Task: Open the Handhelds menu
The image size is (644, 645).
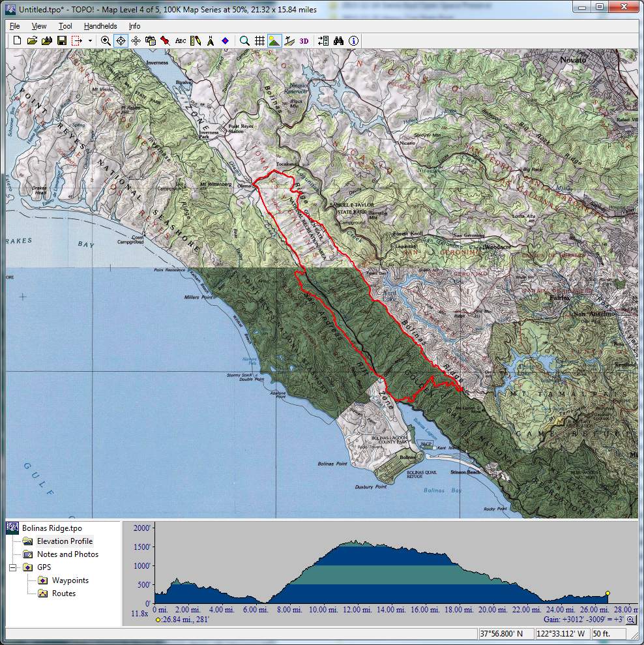Action: click(100, 26)
